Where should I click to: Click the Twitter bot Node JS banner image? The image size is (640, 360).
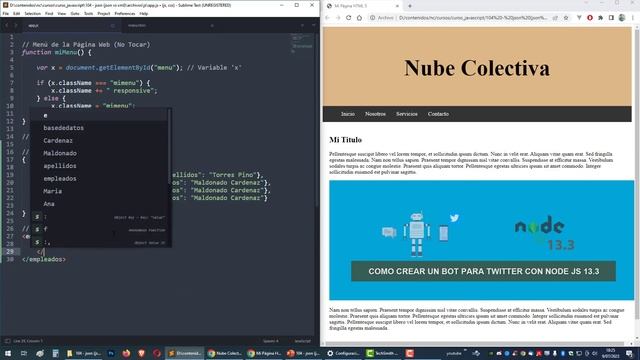coord(482,240)
